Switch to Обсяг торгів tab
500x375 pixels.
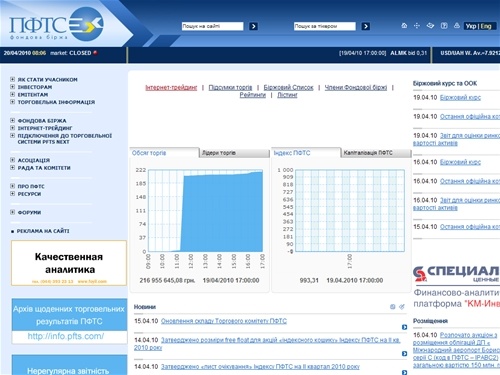point(164,153)
